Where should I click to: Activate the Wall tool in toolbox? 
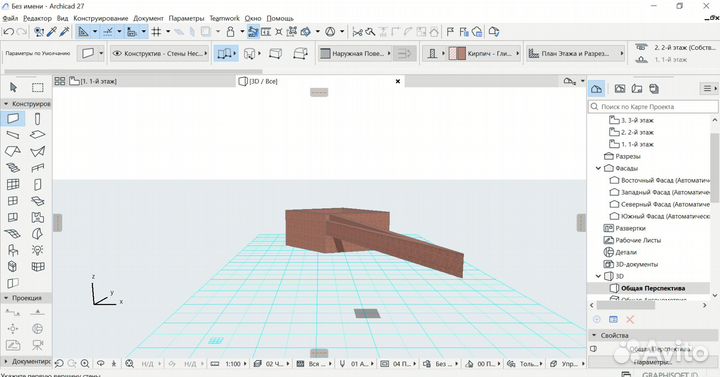13,119
